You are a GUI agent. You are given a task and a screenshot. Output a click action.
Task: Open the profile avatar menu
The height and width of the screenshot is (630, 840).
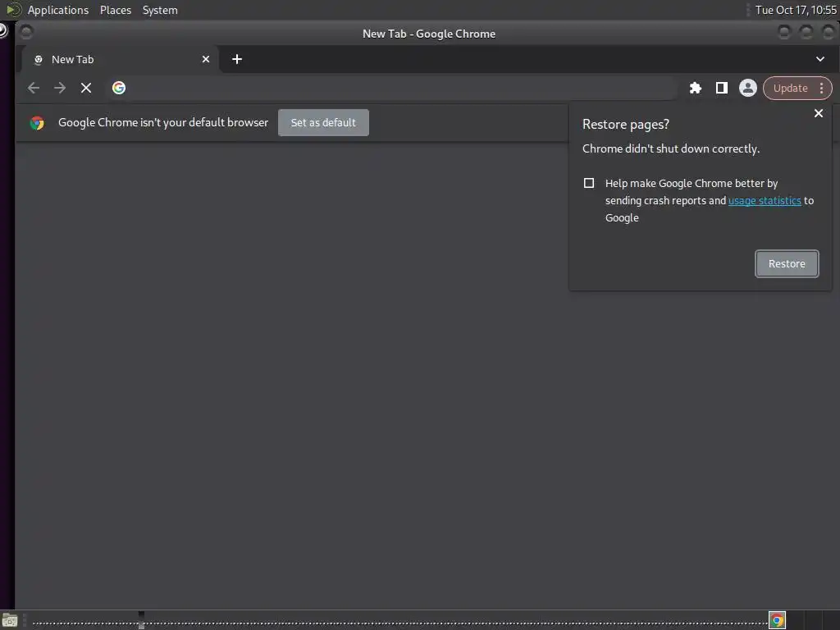748,88
